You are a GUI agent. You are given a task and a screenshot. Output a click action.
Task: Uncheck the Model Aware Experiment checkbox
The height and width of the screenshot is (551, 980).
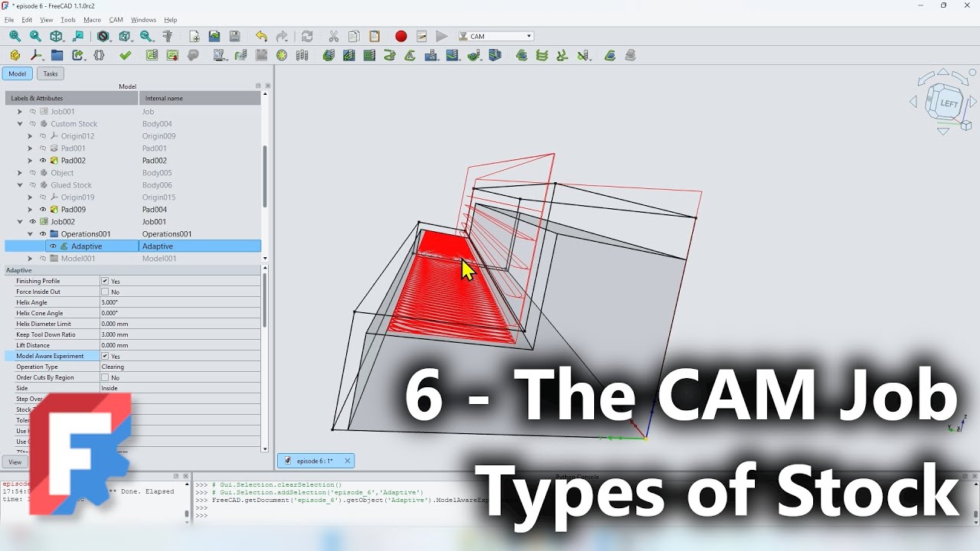tap(105, 356)
